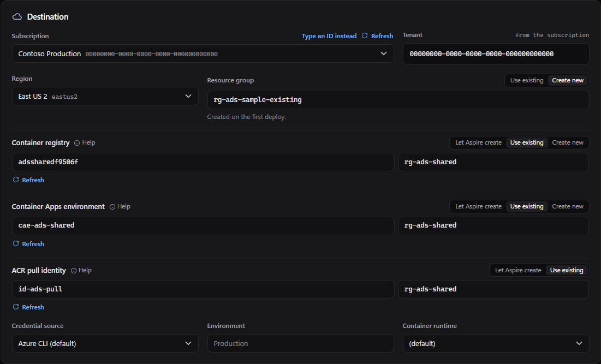Click the cloud icon beside Destination
This screenshot has height=364, width=601.
point(17,17)
